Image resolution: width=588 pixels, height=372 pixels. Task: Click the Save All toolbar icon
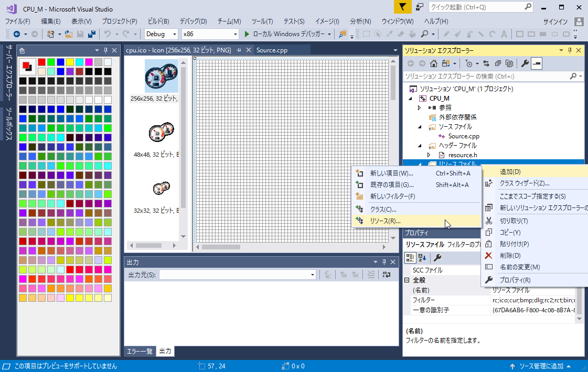91,34
